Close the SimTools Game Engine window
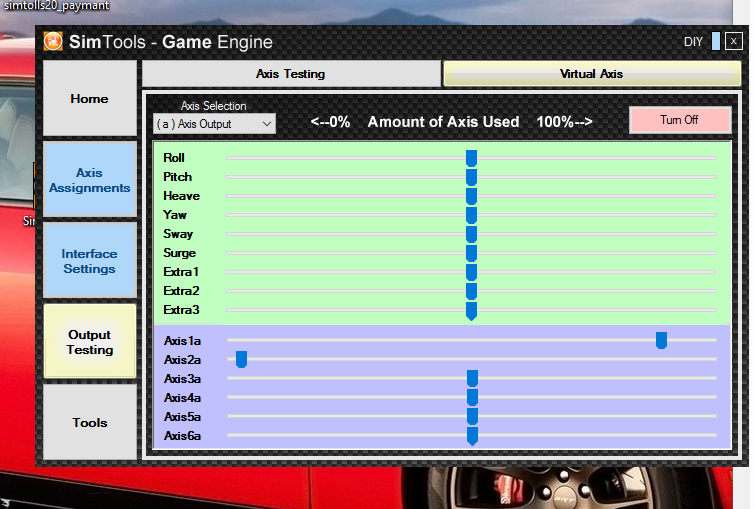This screenshot has width=755, height=509. pos(733,41)
